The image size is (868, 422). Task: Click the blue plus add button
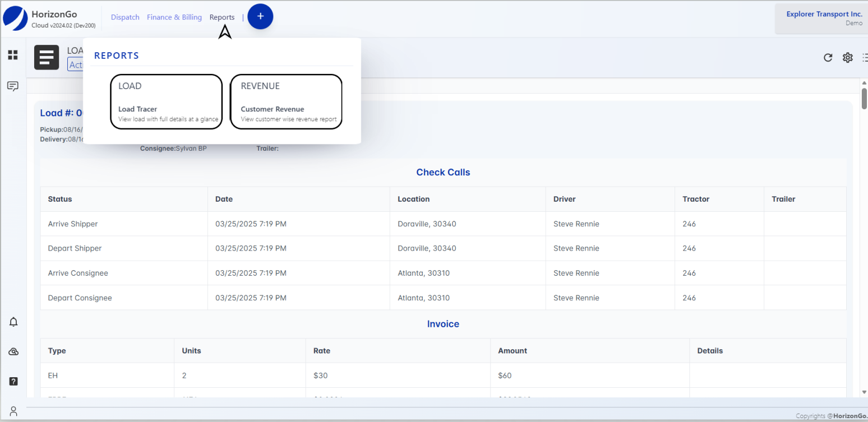[260, 17]
